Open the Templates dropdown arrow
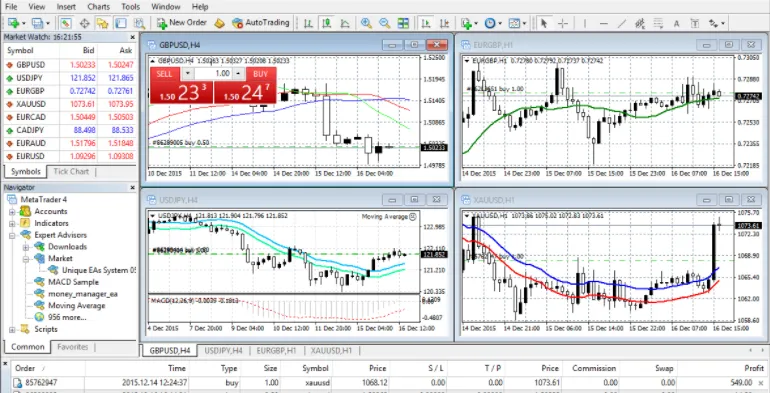The width and height of the screenshot is (770, 393). click(524, 23)
